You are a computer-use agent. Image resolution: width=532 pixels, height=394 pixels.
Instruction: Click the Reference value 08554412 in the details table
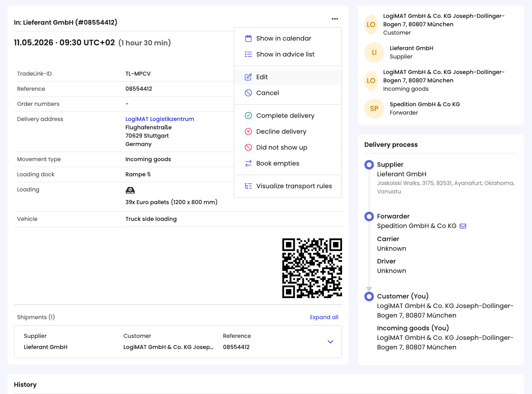coord(139,89)
